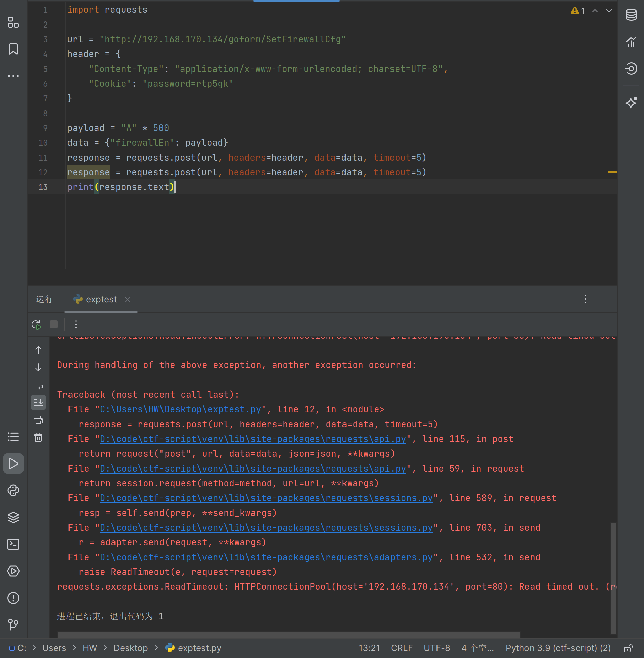644x658 pixels.
Task: Click the warning indicator showing 1 problem
Action: pyautogui.click(x=578, y=11)
